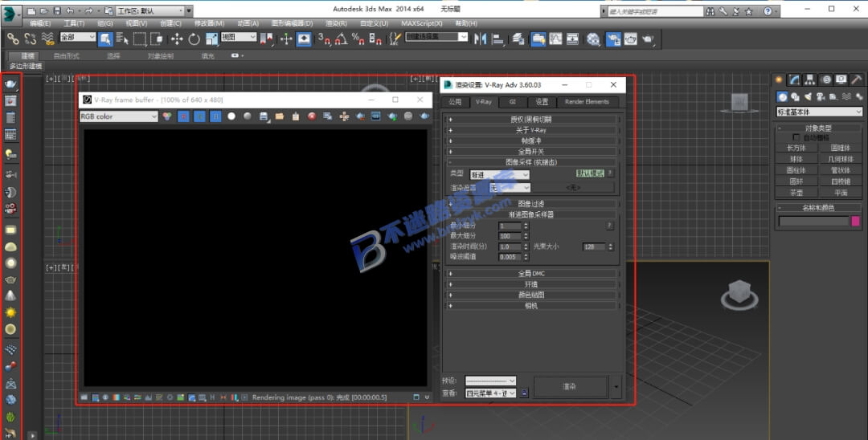Image resolution: width=868 pixels, height=440 pixels.
Task: Click the 渲染 render button in Render Setup
Action: click(x=570, y=387)
